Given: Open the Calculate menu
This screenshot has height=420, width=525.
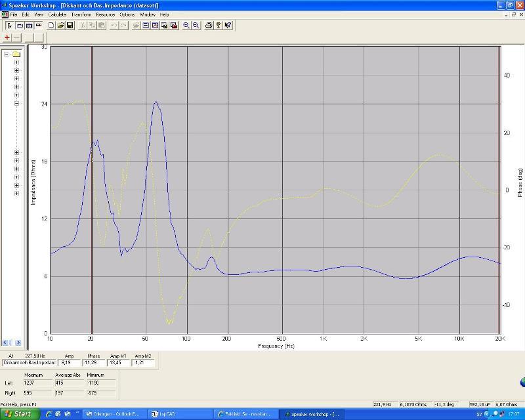Looking at the screenshot, I should click(x=57, y=14).
